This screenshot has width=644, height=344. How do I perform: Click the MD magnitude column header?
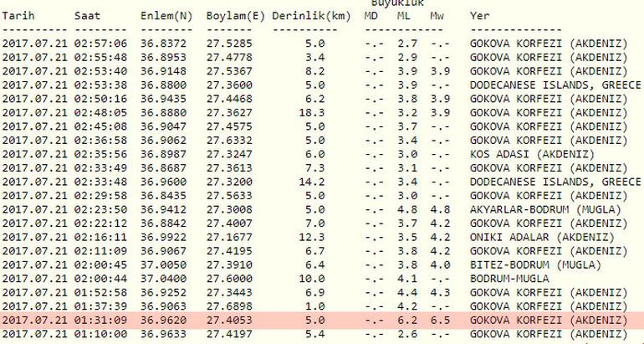[373, 15]
